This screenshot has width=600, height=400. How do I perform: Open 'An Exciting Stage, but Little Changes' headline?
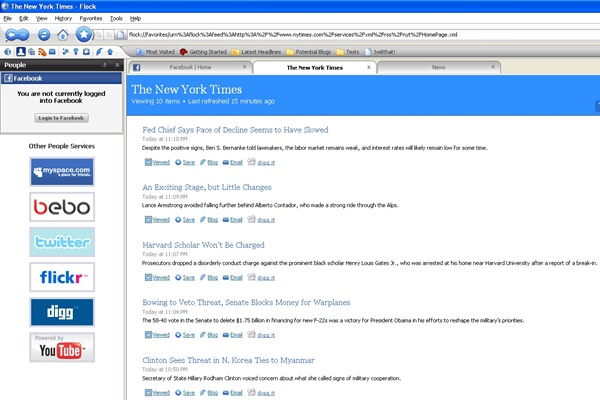pyautogui.click(x=207, y=187)
